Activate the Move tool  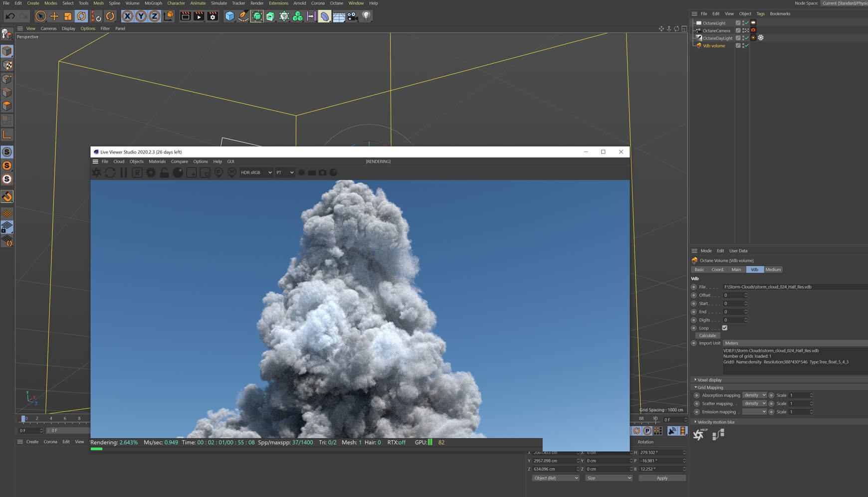(54, 16)
